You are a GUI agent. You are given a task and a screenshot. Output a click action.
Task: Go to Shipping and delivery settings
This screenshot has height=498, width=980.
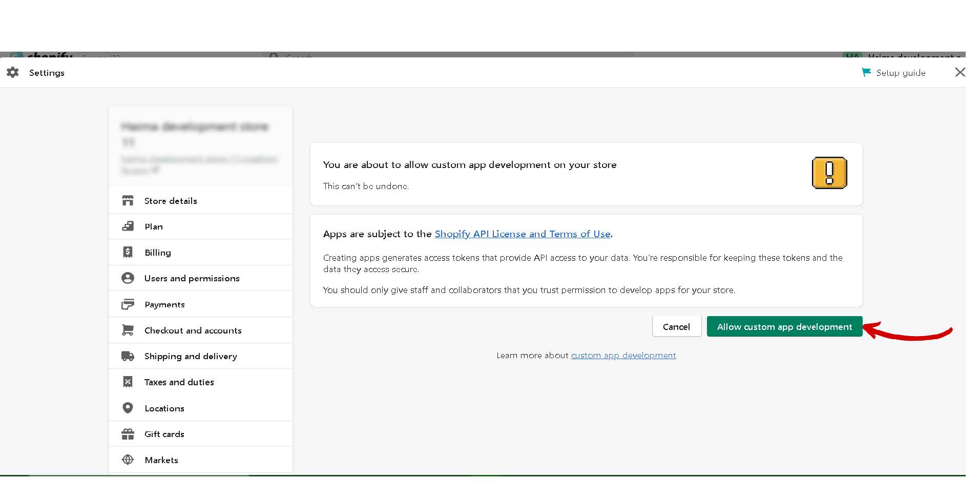(191, 356)
